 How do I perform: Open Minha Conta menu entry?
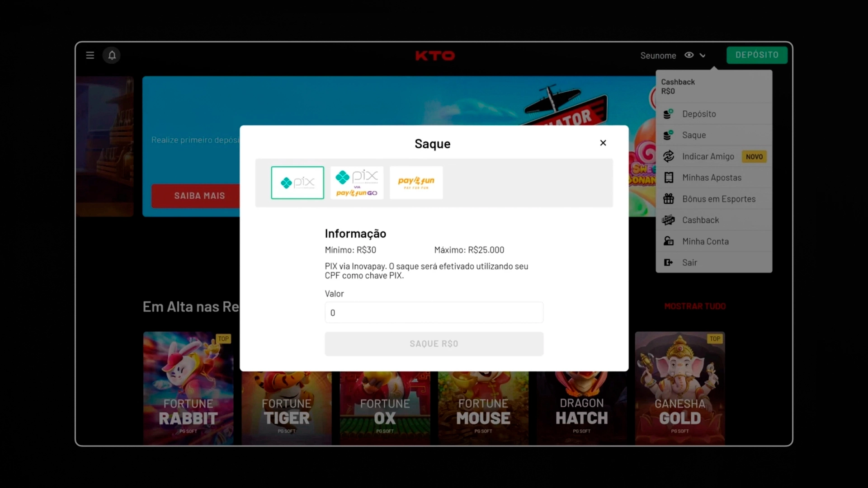705,241
